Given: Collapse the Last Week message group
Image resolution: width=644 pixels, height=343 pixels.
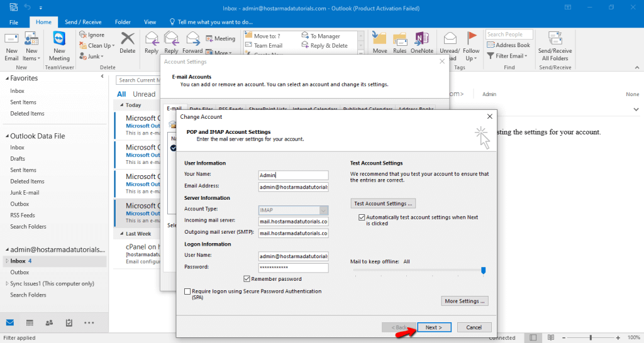Looking at the screenshot, I should pos(121,234).
